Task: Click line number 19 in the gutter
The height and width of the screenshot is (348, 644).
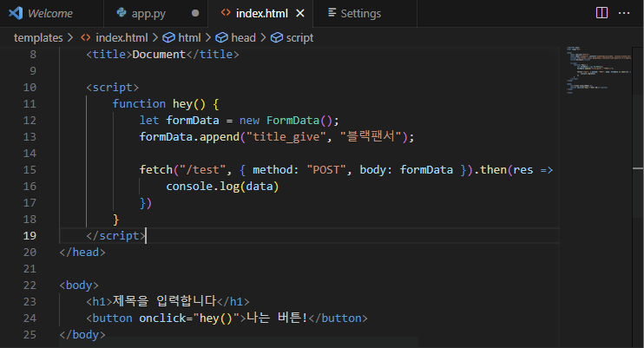Action: point(30,236)
